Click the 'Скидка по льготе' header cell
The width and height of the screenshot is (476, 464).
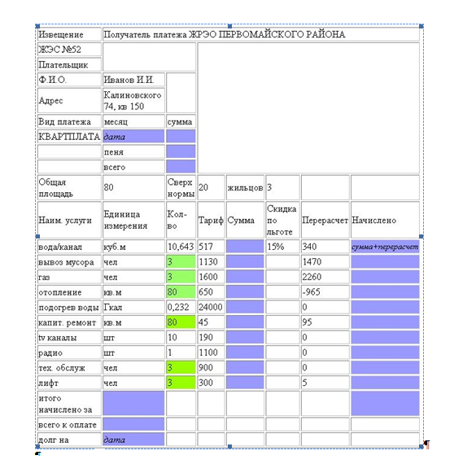(x=282, y=220)
